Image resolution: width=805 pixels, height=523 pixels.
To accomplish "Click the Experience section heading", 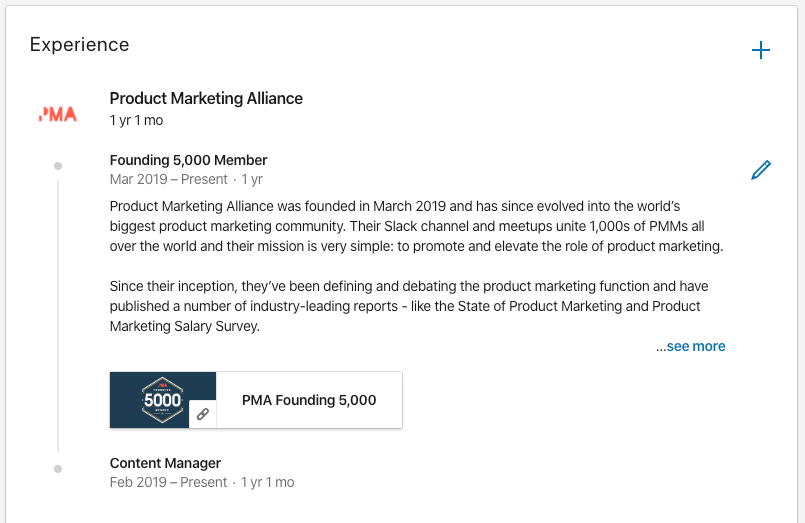I will click(x=79, y=45).
